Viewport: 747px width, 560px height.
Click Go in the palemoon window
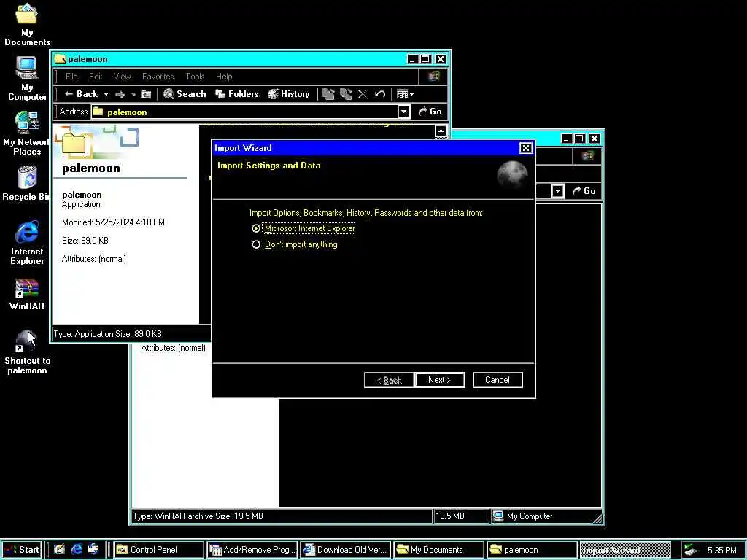click(430, 112)
